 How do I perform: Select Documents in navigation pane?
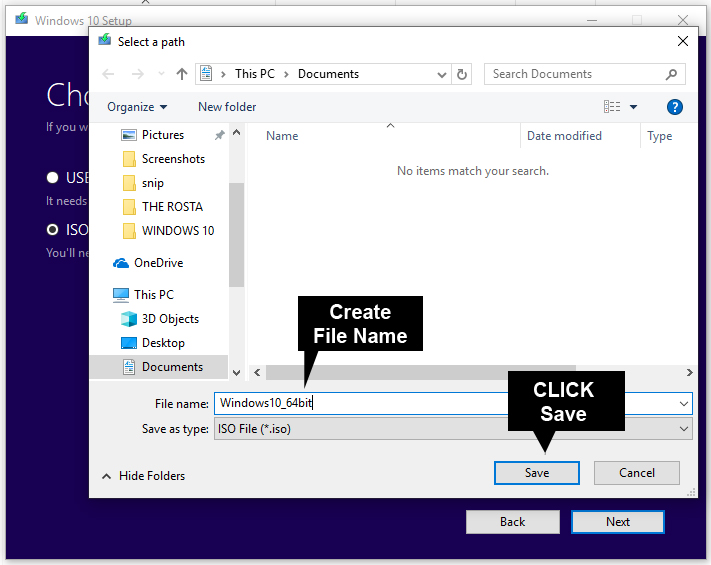pos(172,367)
